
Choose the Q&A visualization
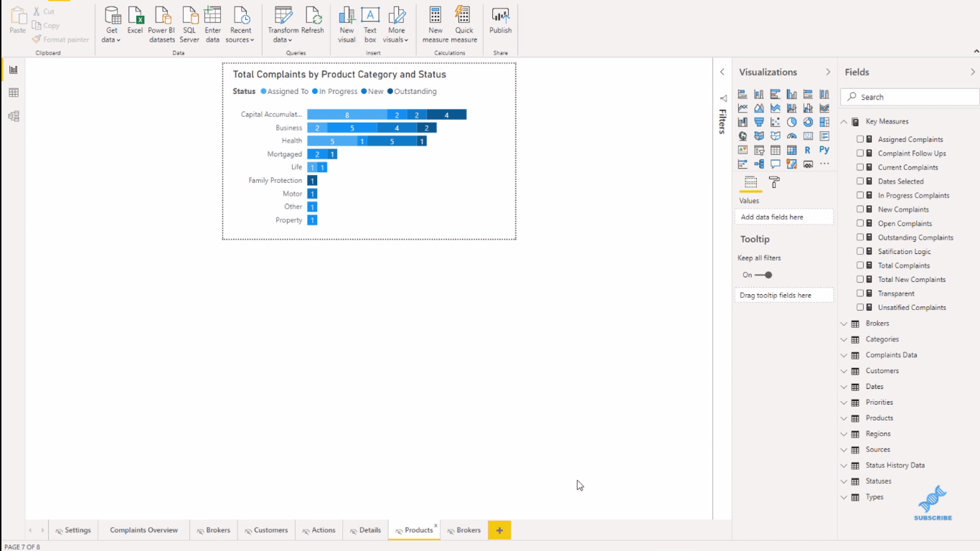point(776,164)
